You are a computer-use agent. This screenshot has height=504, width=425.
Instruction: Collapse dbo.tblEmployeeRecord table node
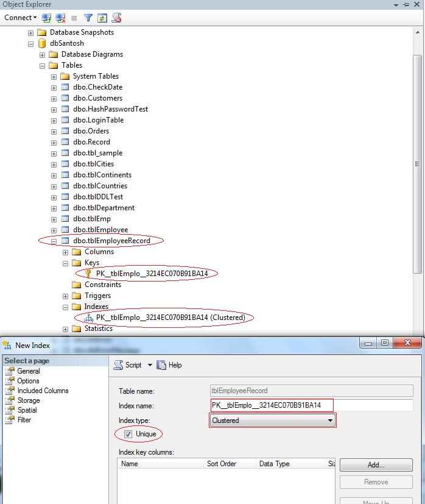[54, 241]
